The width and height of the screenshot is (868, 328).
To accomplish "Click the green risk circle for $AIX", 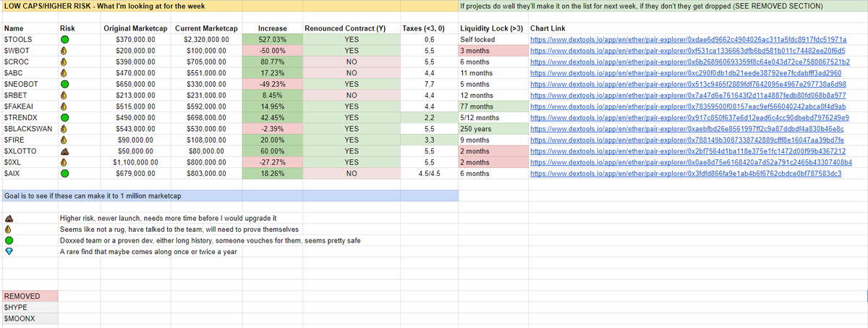I will [x=64, y=174].
